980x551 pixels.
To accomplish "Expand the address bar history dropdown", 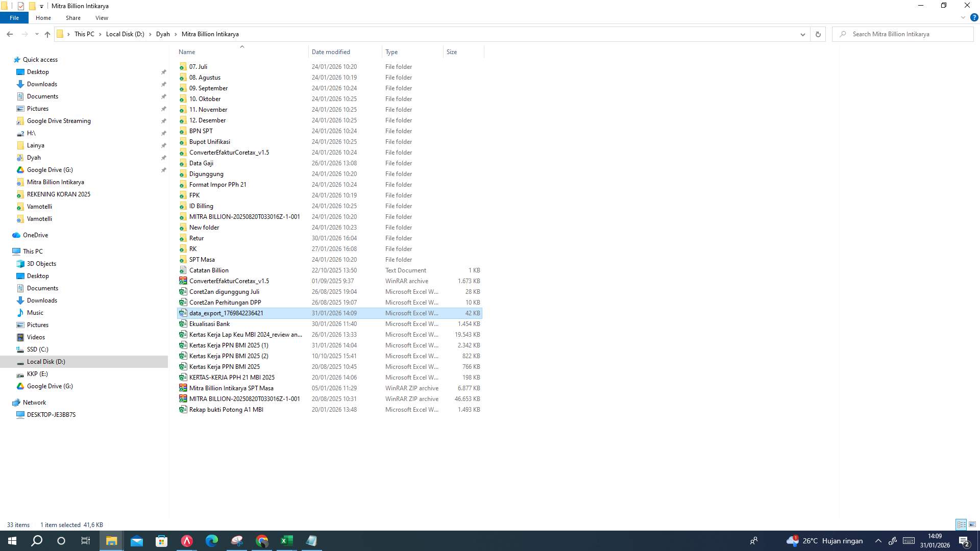I will click(x=802, y=34).
